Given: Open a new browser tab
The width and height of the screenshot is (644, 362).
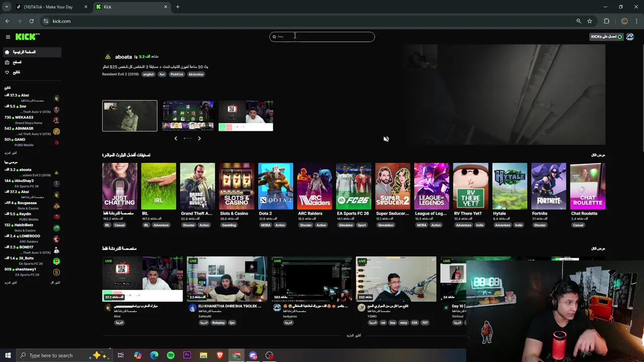Looking at the screenshot, I should (x=178, y=7).
